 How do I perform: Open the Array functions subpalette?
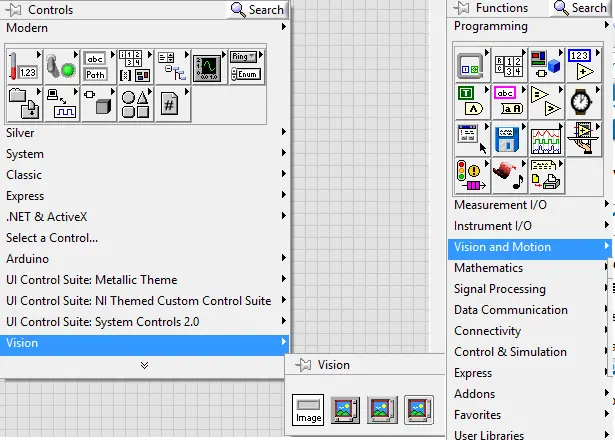pyautogui.click(x=509, y=65)
